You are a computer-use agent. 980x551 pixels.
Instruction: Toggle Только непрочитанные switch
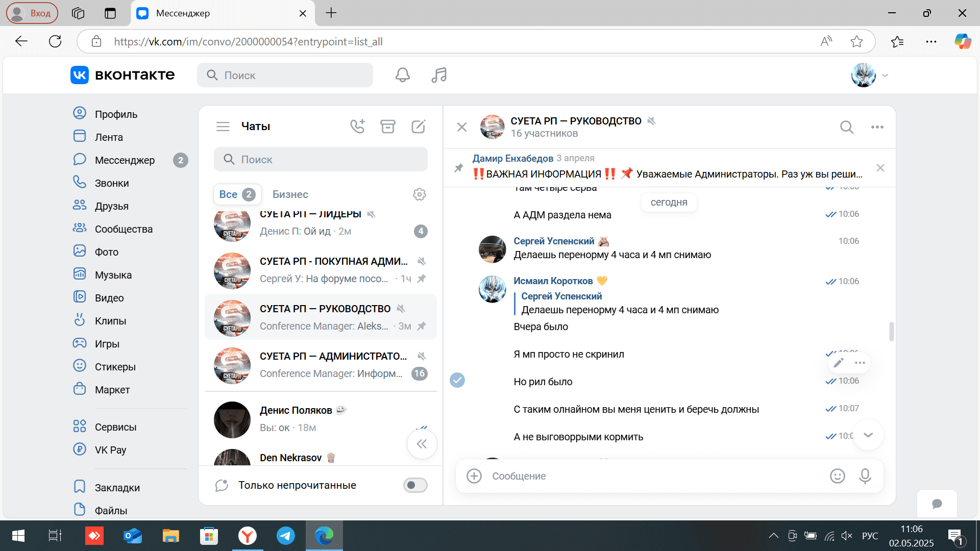[x=415, y=485]
